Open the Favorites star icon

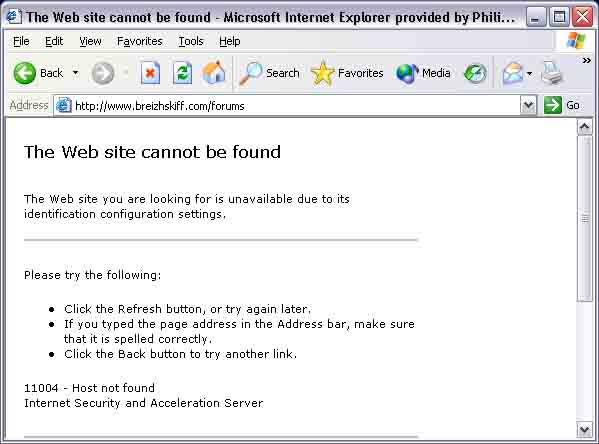[x=323, y=73]
